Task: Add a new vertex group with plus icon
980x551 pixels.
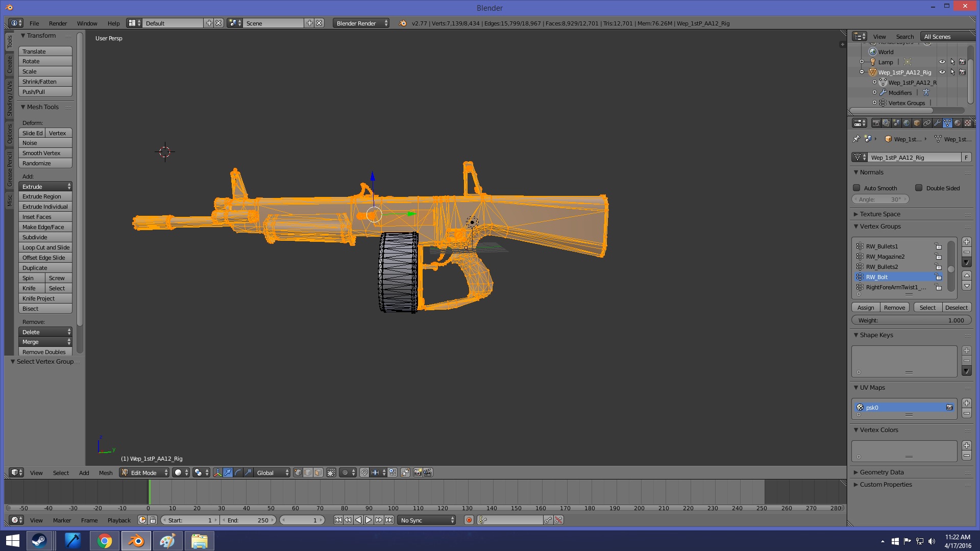Action: coord(966,242)
